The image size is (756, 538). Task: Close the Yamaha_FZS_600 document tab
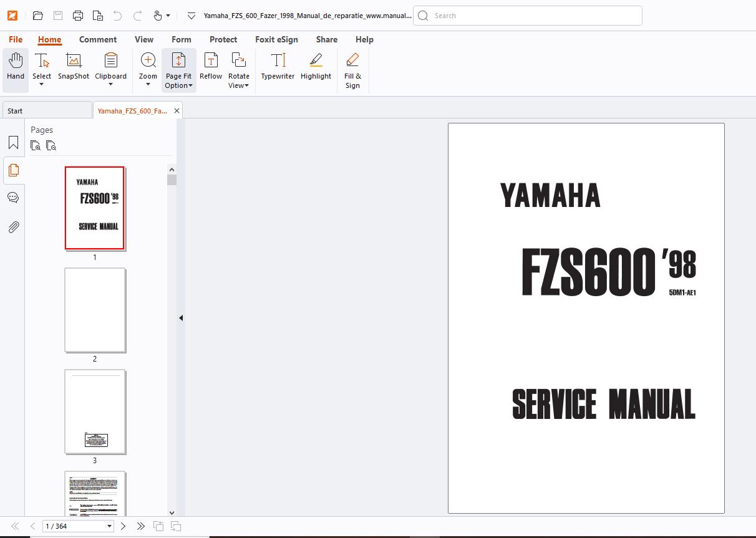tap(177, 111)
